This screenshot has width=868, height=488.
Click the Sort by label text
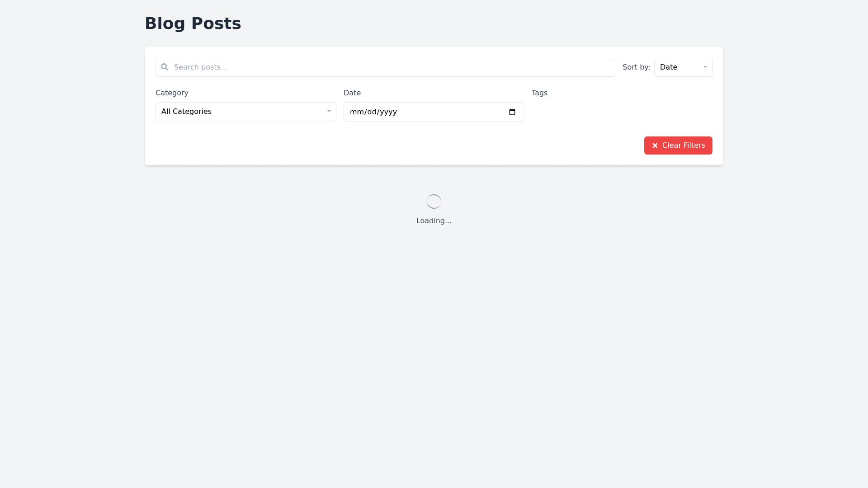pyautogui.click(x=636, y=67)
